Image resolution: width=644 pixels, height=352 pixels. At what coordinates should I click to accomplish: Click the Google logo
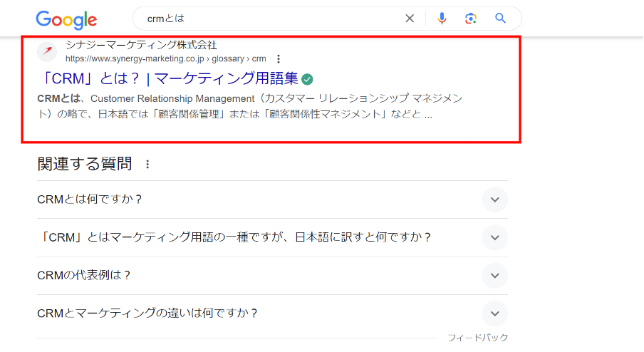pyautogui.click(x=66, y=20)
